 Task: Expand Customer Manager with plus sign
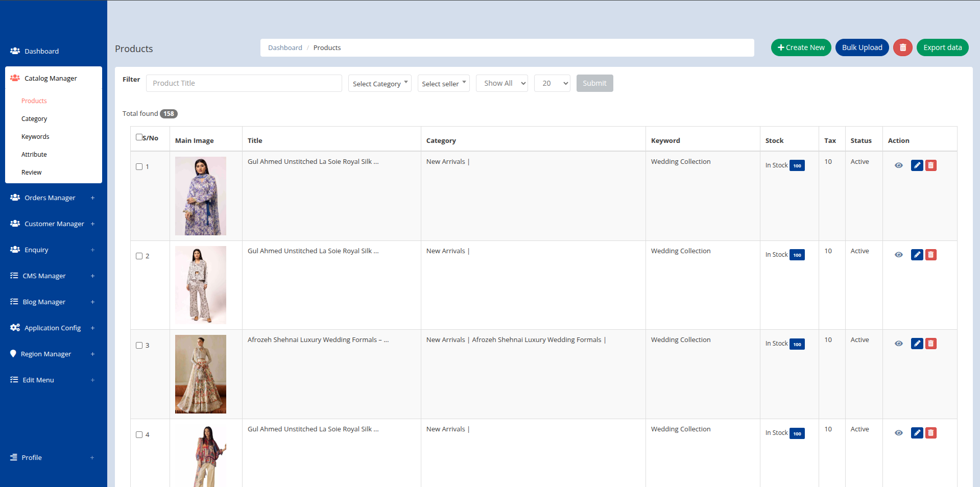tap(92, 224)
